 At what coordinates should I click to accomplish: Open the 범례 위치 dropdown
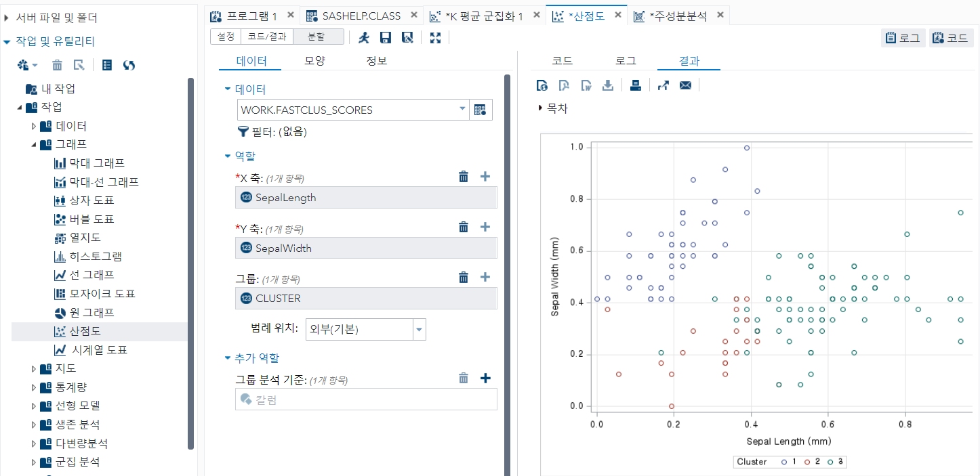click(x=420, y=329)
